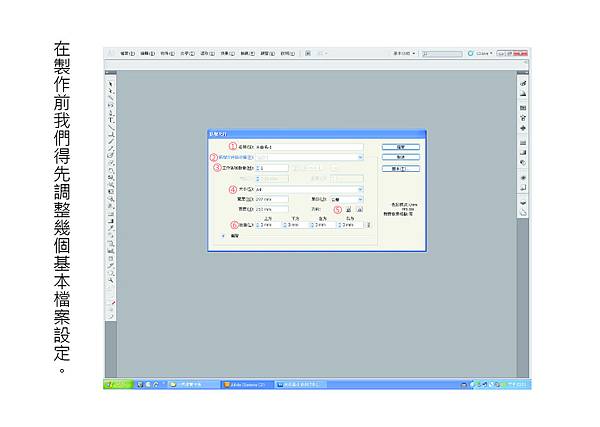Open the Units dropdown in the dialog
600x427 pixels.
pos(347,199)
